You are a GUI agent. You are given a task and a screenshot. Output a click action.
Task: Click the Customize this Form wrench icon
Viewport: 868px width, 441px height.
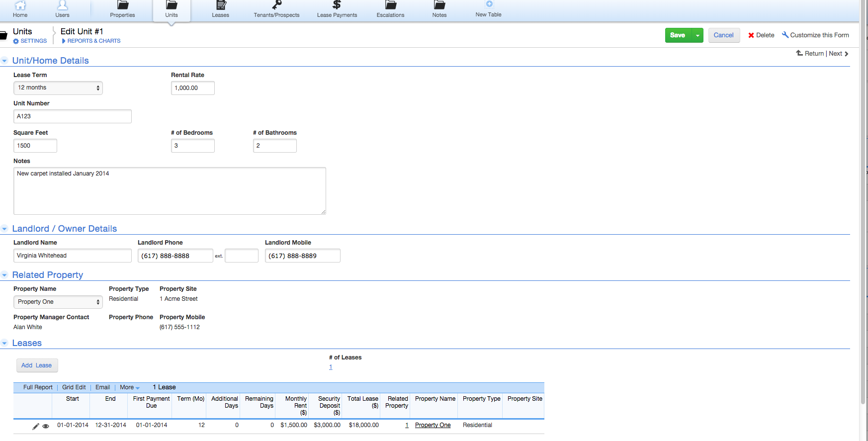coord(785,35)
